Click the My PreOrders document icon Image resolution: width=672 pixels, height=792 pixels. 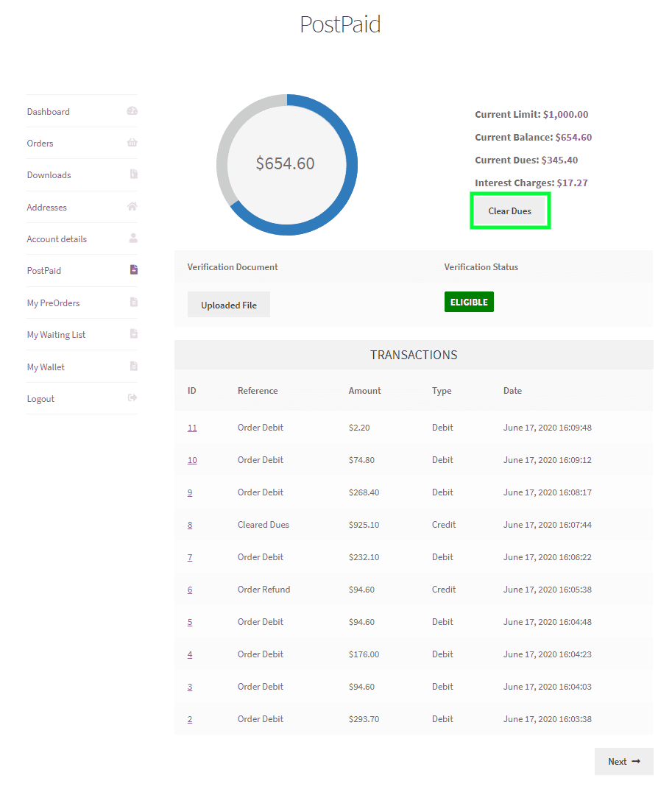click(x=133, y=302)
